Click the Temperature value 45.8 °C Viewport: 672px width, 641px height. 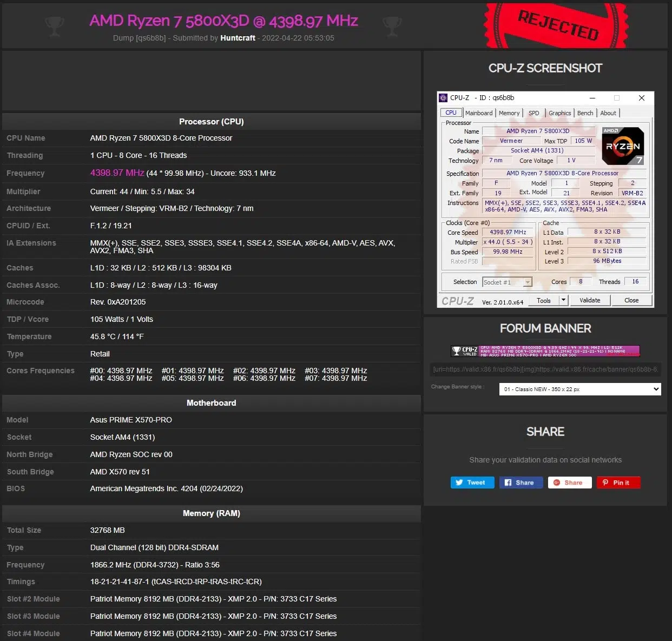pos(117,336)
